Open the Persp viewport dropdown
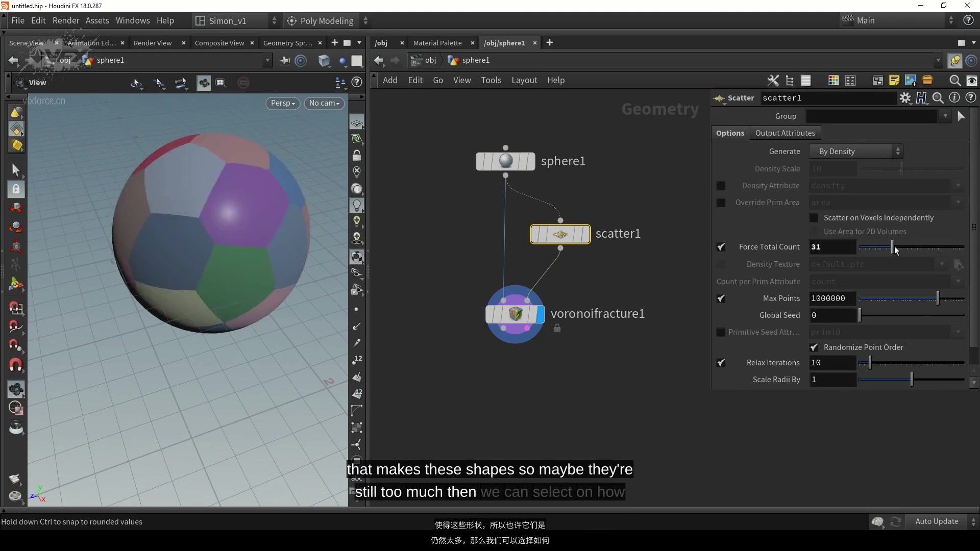The height and width of the screenshot is (551, 980). click(x=283, y=103)
